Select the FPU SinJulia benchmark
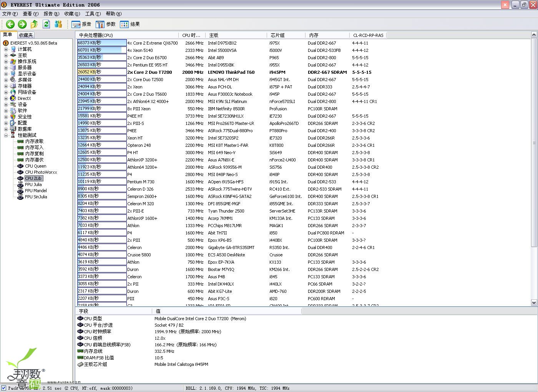Image resolution: width=538 pixels, height=392 pixels. [36, 197]
